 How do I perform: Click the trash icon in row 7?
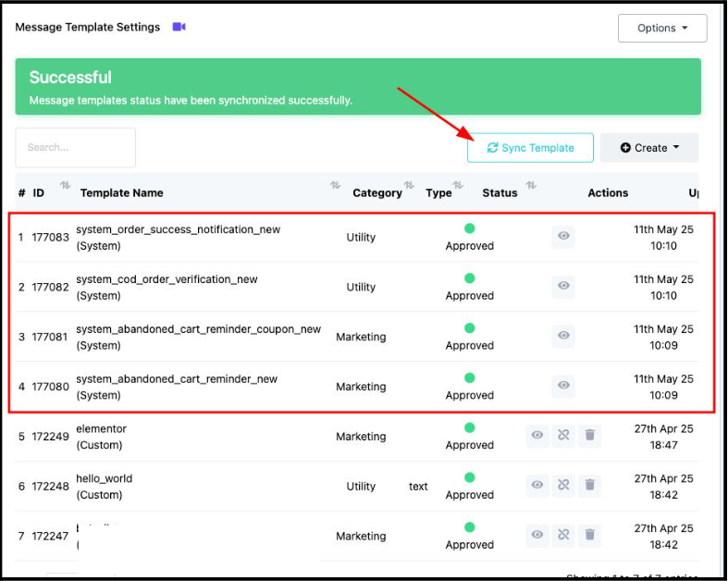click(589, 535)
